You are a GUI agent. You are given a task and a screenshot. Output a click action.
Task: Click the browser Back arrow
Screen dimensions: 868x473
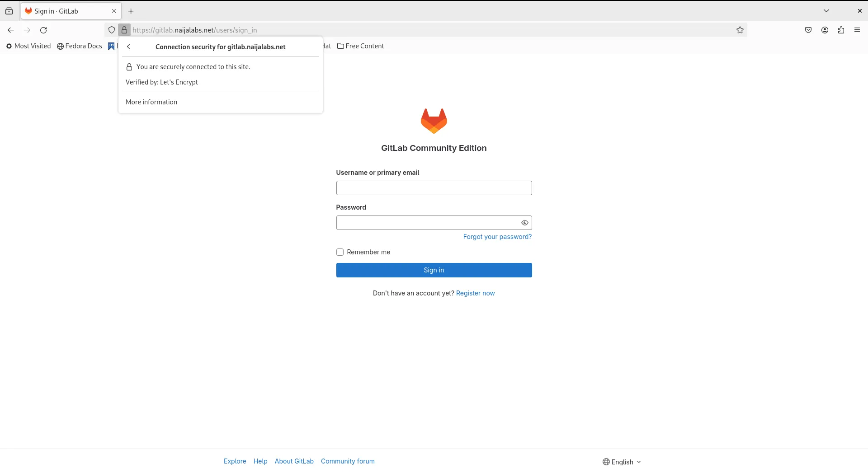pos(11,30)
